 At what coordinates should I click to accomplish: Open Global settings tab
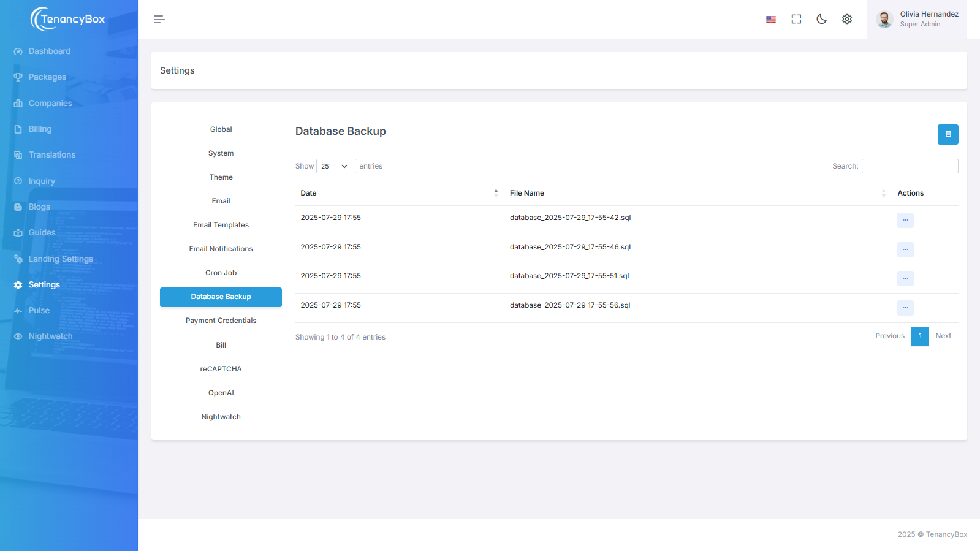(x=221, y=129)
